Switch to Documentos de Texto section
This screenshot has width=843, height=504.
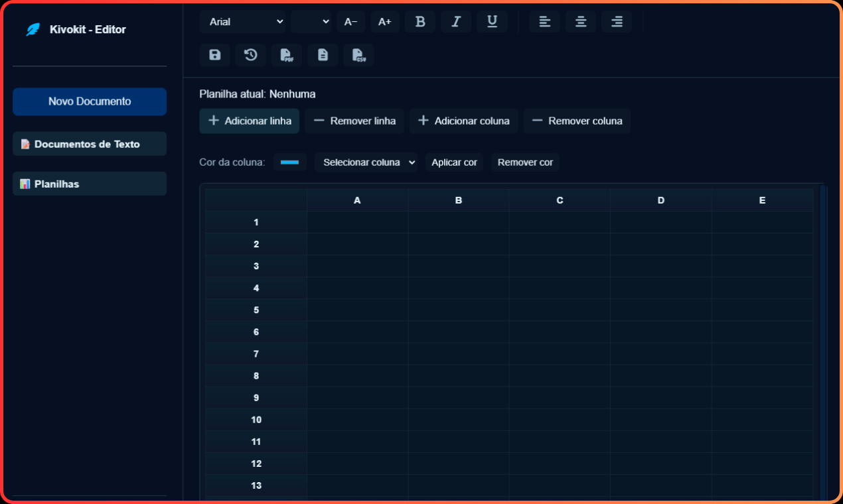pos(90,143)
